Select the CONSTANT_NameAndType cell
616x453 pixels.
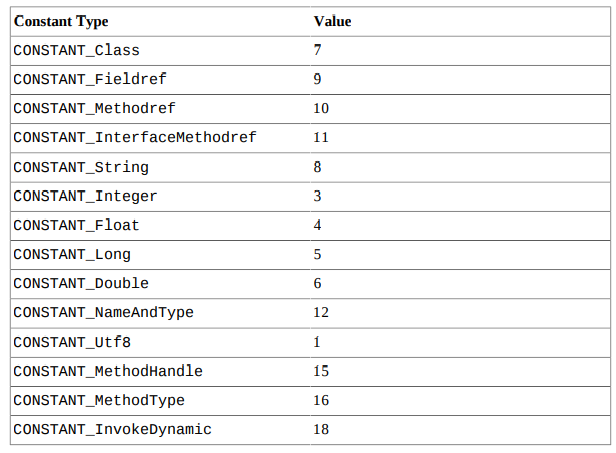click(103, 313)
